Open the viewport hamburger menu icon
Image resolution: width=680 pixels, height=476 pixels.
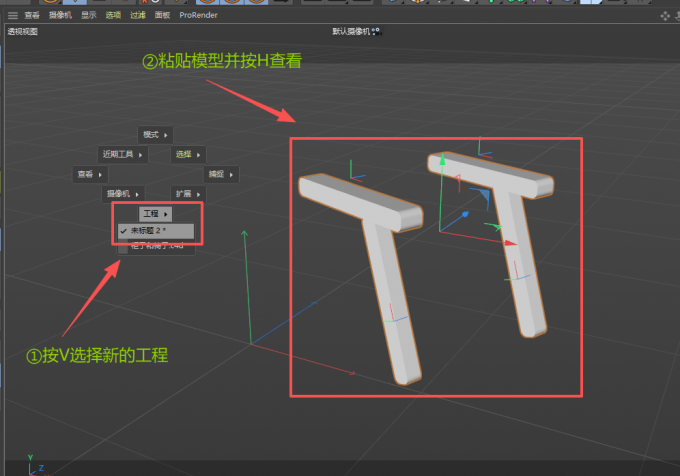(x=13, y=16)
